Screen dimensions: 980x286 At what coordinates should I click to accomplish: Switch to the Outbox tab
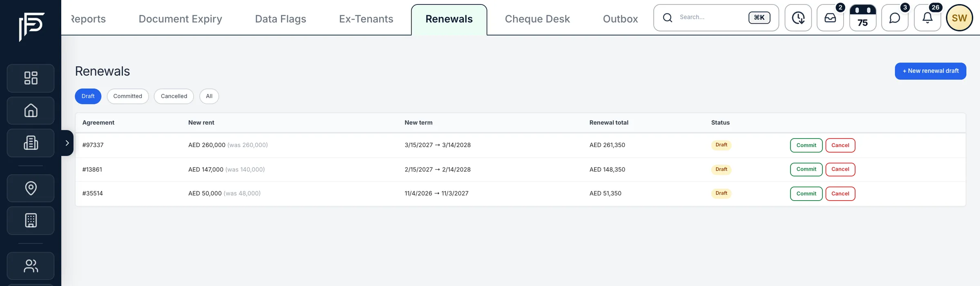click(620, 19)
